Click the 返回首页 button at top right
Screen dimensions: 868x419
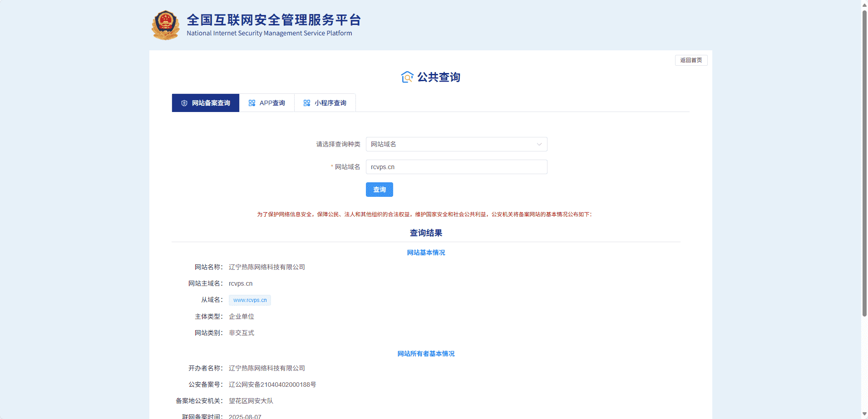691,60
